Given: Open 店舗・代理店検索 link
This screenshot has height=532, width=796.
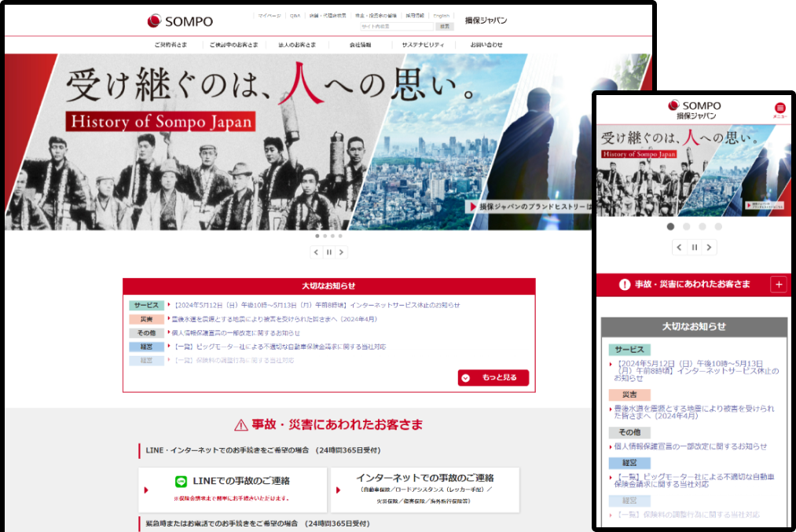Looking at the screenshot, I should pyautogui.click(x=328, y=16).
